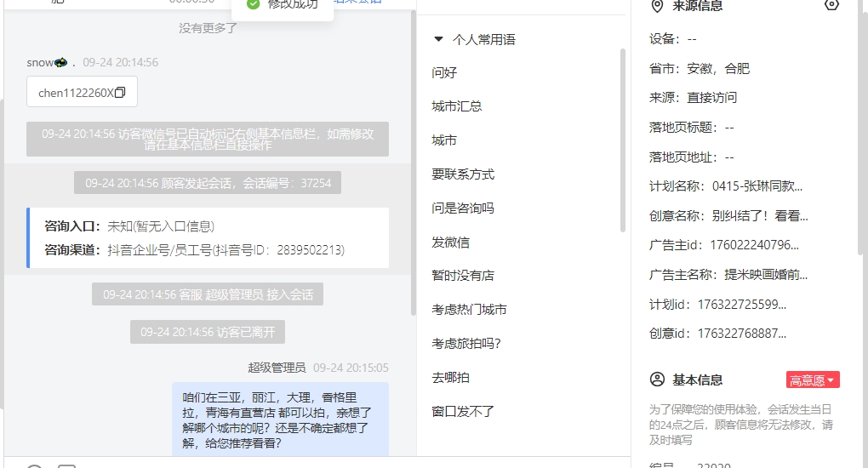Click the 省市 安徽 合肥 field
This screenshot has width=868, height=468.
tap(700, 69)
